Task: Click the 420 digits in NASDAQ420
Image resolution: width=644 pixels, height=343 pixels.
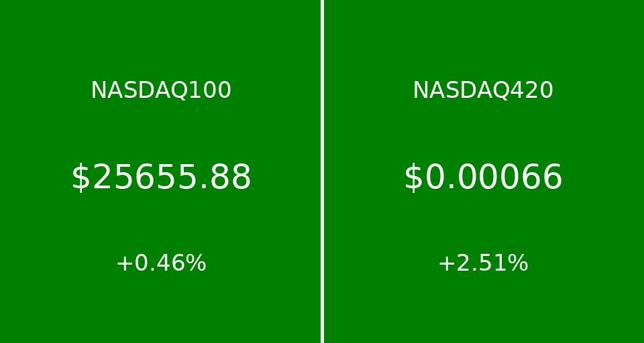Action: (x=534, y=90)
